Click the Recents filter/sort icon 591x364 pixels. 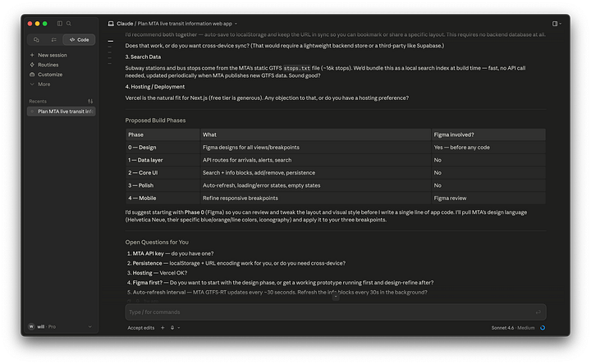(90, 102)
